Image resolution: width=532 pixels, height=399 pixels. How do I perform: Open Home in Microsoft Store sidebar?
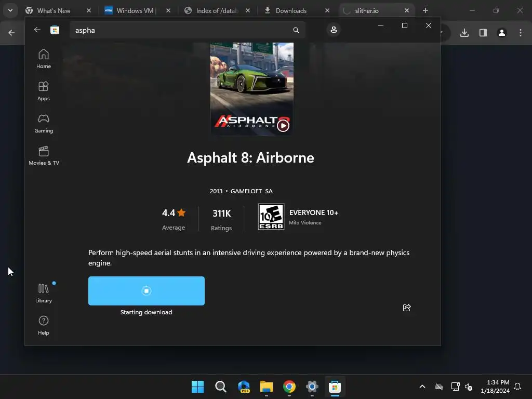pyautogui.click(x=44, y=59)
